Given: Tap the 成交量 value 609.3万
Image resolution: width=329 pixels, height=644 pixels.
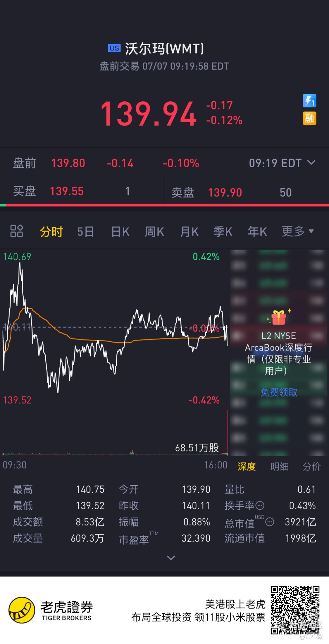Looking at the screenshot, I should [87, 538].
